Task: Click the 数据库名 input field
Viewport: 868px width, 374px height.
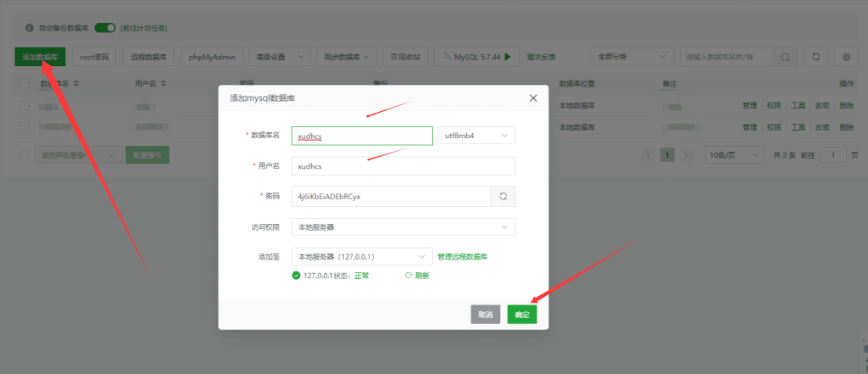Action: pos(362,136)
